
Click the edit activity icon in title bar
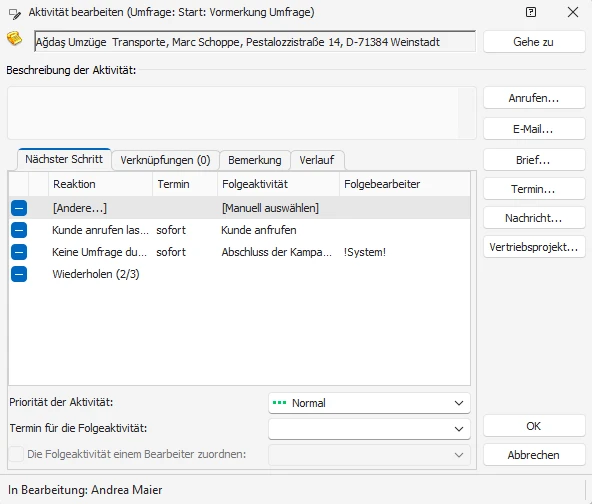coord(15,14)
